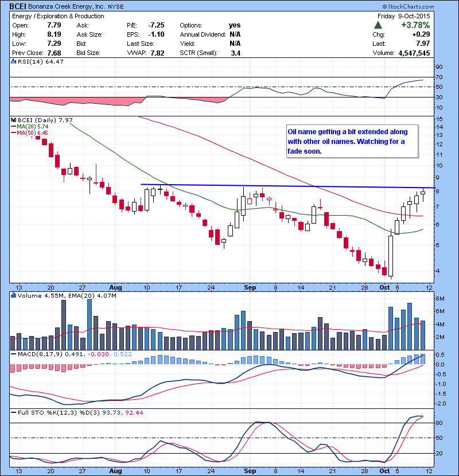Click the BCEI (Daily) 7.97 label
Screen dimensions: 459x476
45,120
